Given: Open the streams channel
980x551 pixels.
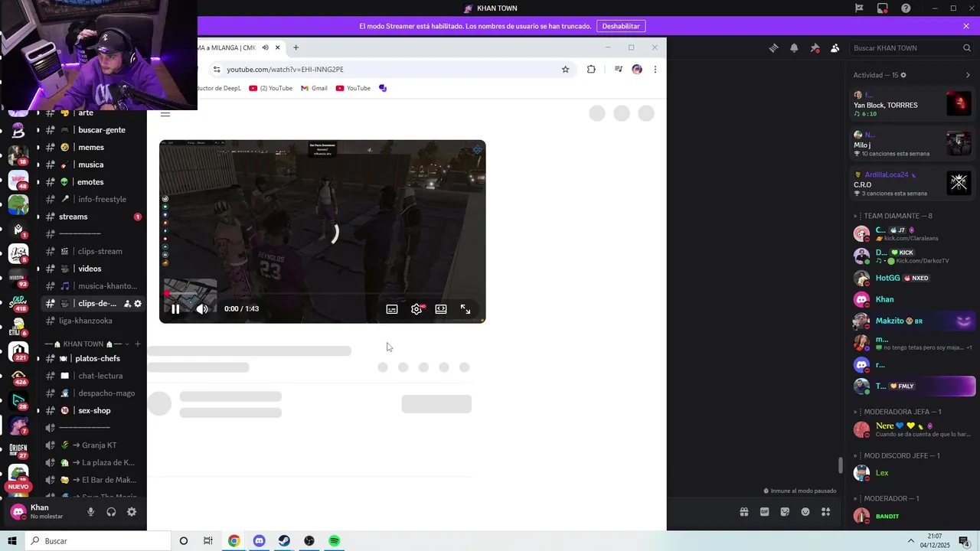Looking at the screenshot, I should (92, 217).
